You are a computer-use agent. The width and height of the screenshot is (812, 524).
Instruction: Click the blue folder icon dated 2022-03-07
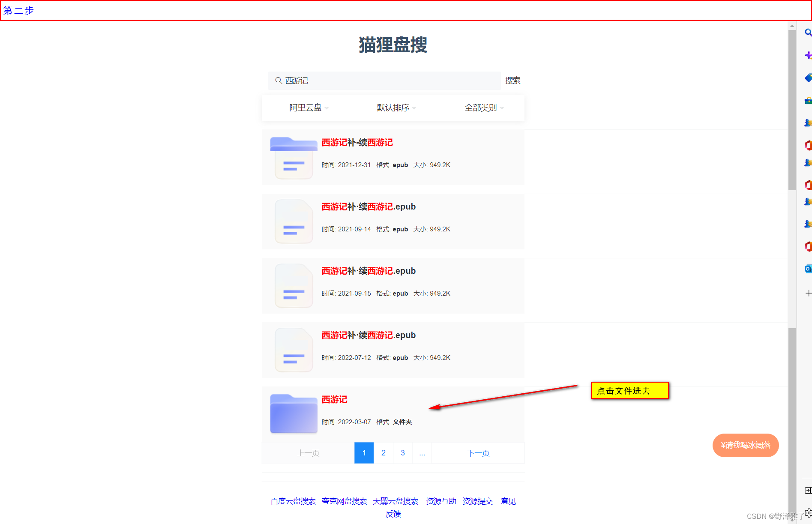tap(294, 413)
